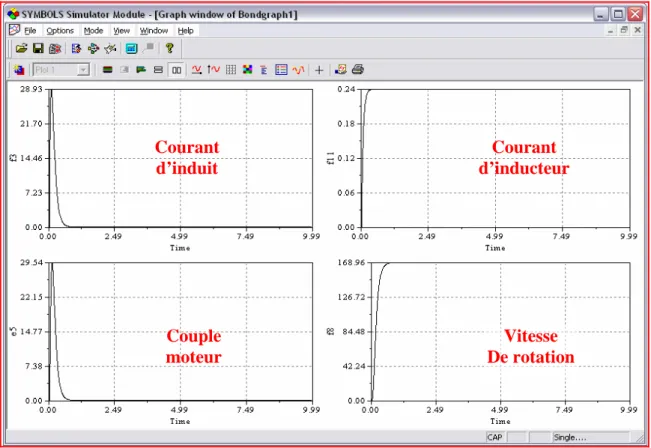Click the new plot icon left of the Plot 1 box

19,70
